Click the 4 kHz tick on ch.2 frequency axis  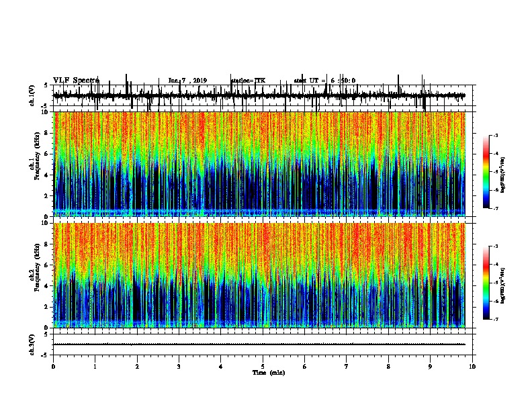tap(47, 286)
